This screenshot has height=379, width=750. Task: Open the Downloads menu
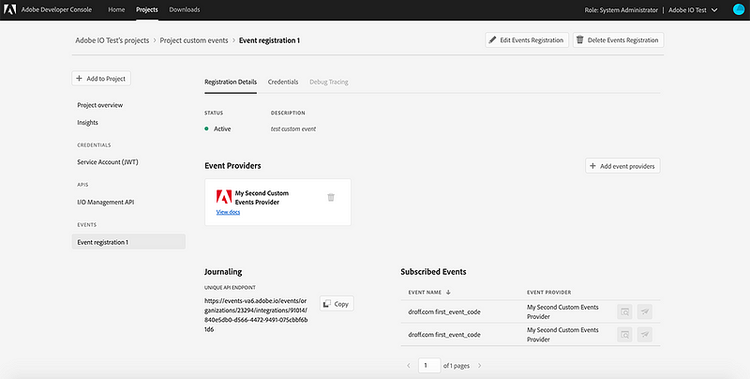[x=185, y=10]
